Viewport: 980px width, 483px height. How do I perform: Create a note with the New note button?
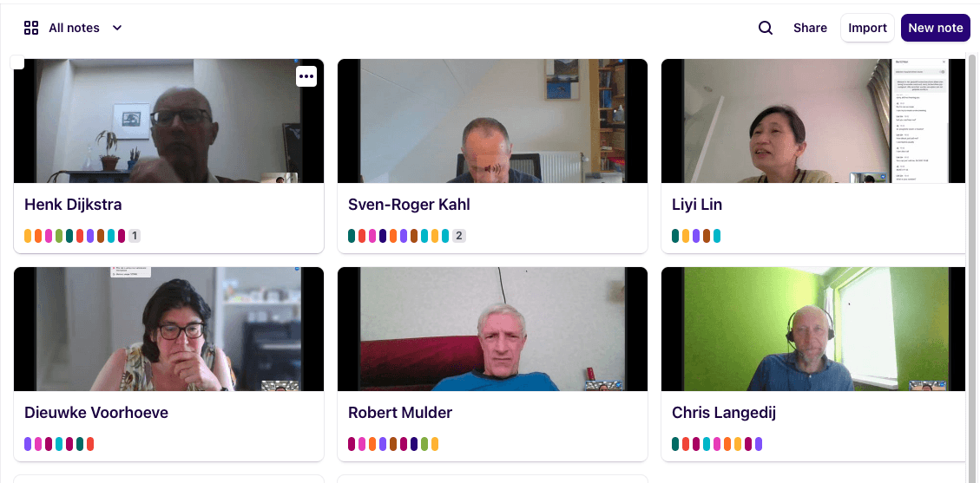935,28
